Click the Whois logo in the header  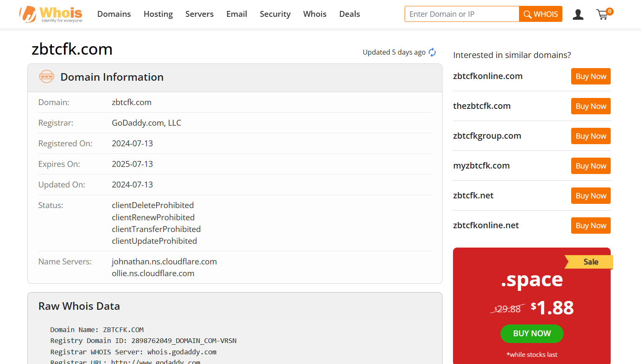tap(51, 14)
